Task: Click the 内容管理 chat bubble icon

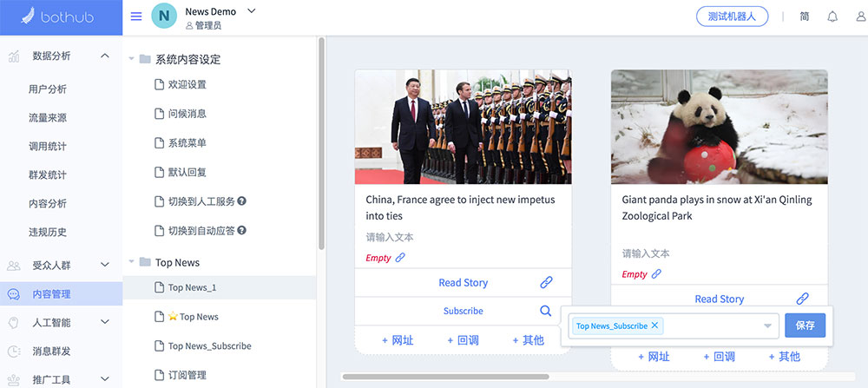Action: 14,294
